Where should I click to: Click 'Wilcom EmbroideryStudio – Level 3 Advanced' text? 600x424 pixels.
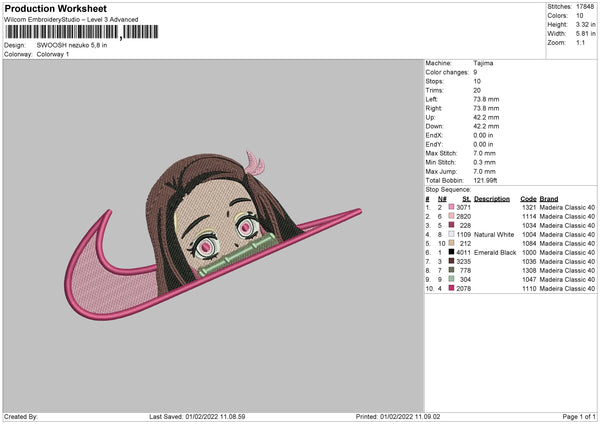71,20
